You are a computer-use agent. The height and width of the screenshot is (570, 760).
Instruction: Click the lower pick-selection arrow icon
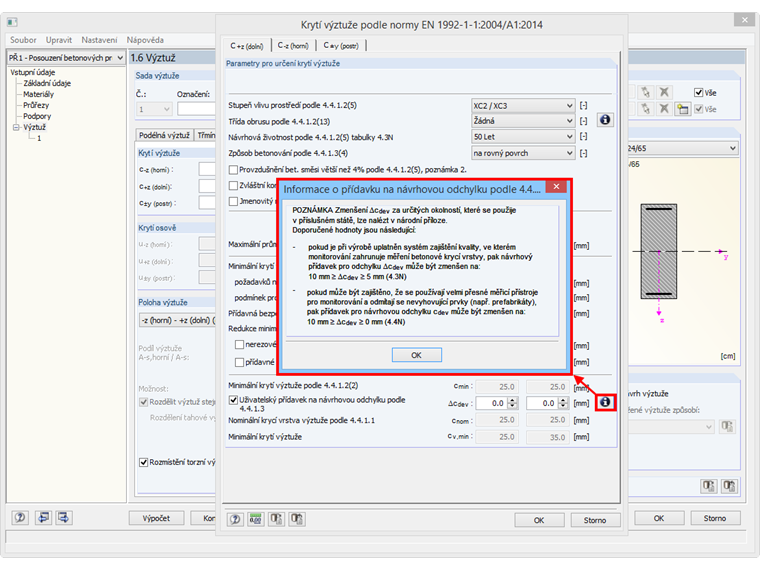[x=645, y=109]
